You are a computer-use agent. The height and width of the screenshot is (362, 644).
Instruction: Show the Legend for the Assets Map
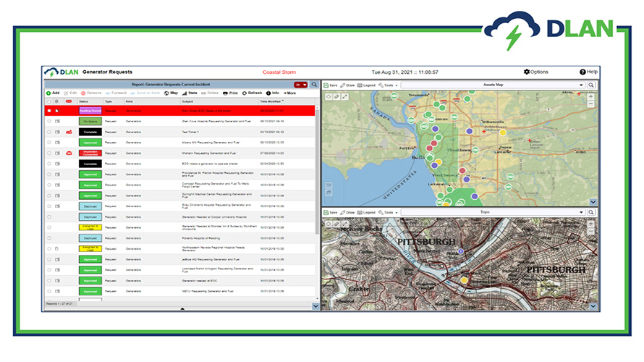click(x=366, y=85)
